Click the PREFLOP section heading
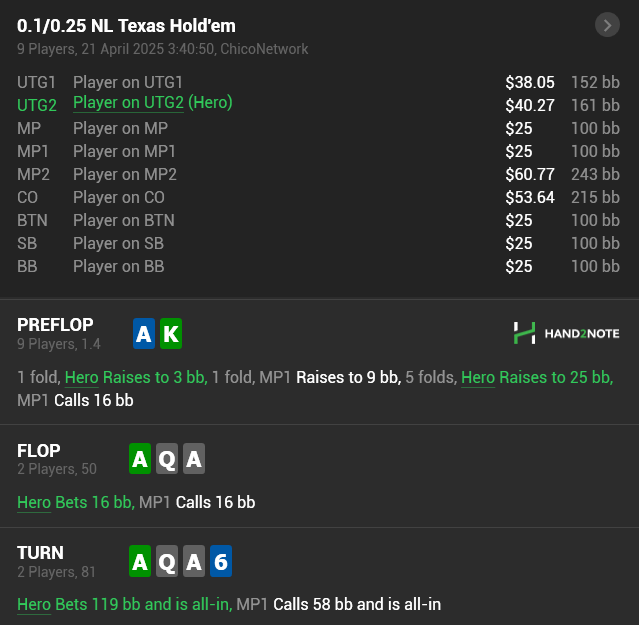 click(x=55, y=325)
